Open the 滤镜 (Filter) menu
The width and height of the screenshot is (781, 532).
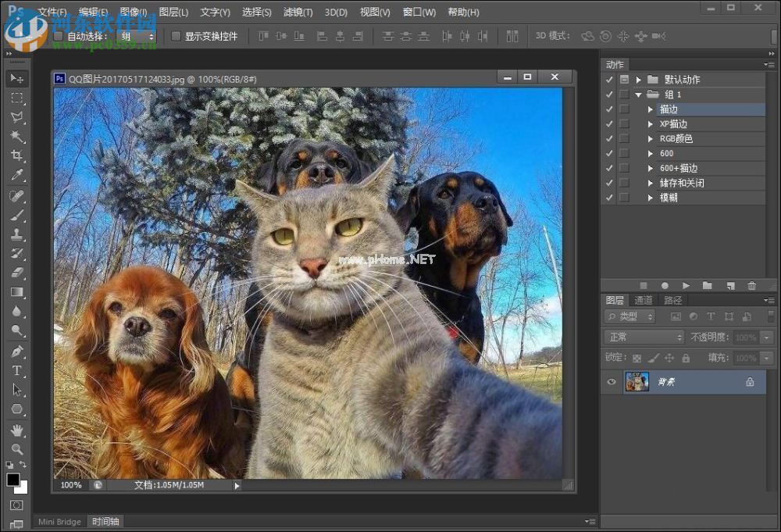298,12
